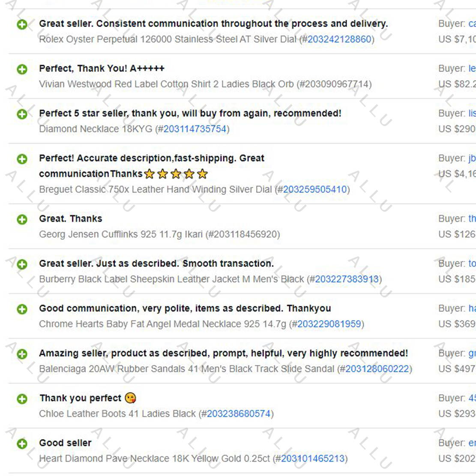Open Balenciaga sandals item 203128060222 link

click(377, 369)
